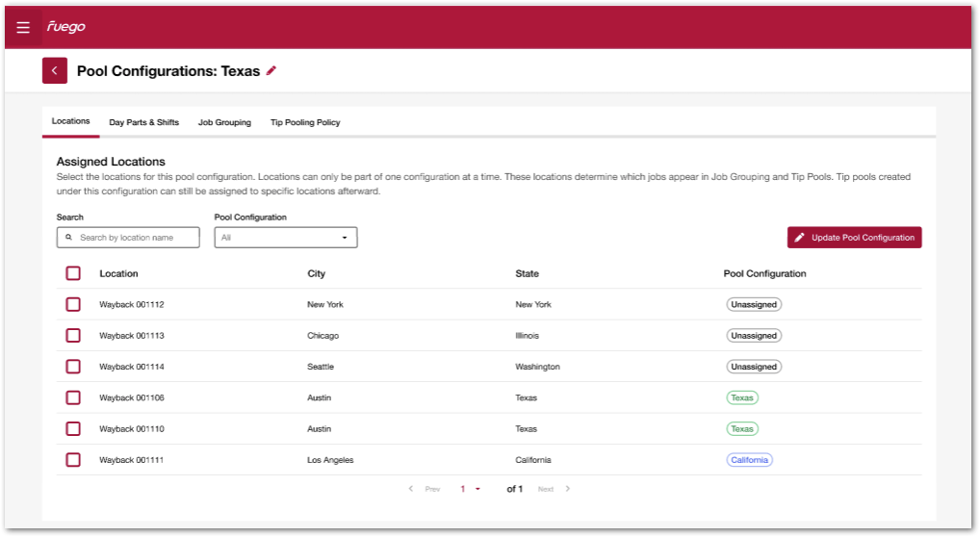Click the pencil icon beside Texas title
Image resolution: width=980 pixels, height=537 pixels.
click(x=271, y=70)
